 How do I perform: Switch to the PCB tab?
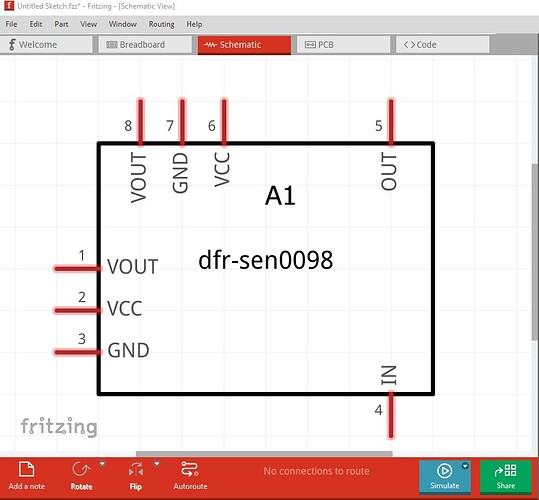(x=343, y=45)
